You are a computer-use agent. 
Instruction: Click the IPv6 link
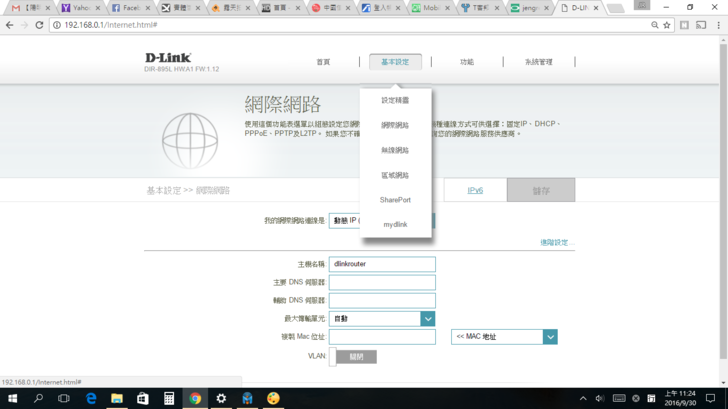pos(475,190)
